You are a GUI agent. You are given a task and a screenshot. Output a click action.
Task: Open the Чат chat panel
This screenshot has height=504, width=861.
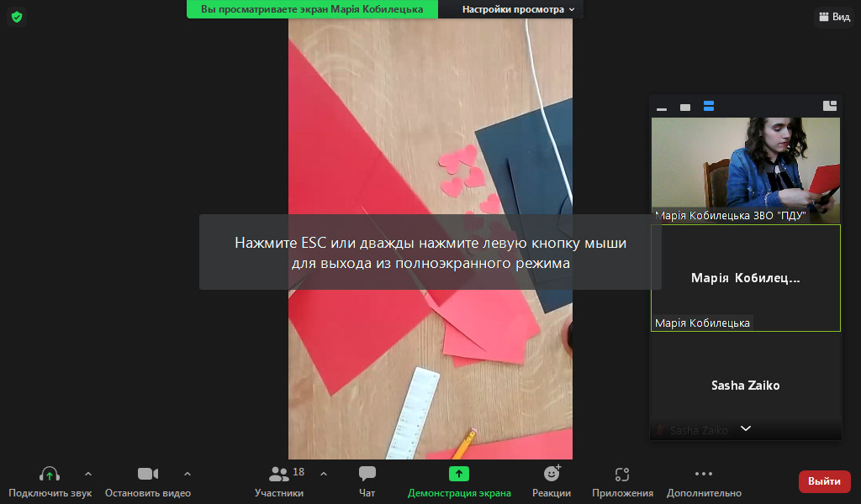coord(367,480)
